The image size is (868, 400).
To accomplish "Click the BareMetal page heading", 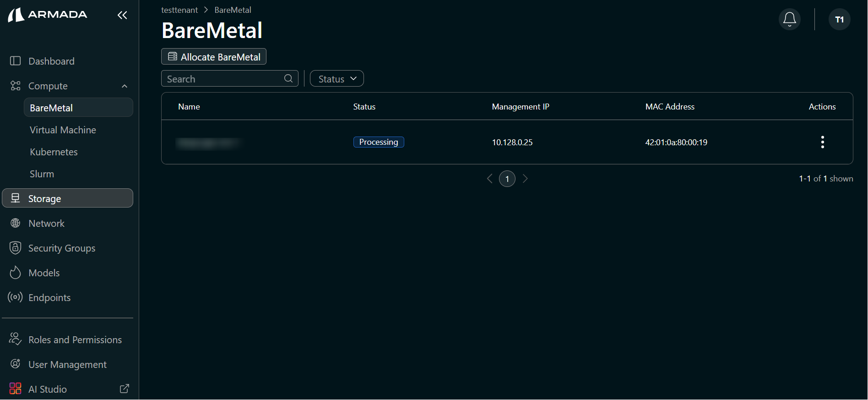I will coord(212,31).
